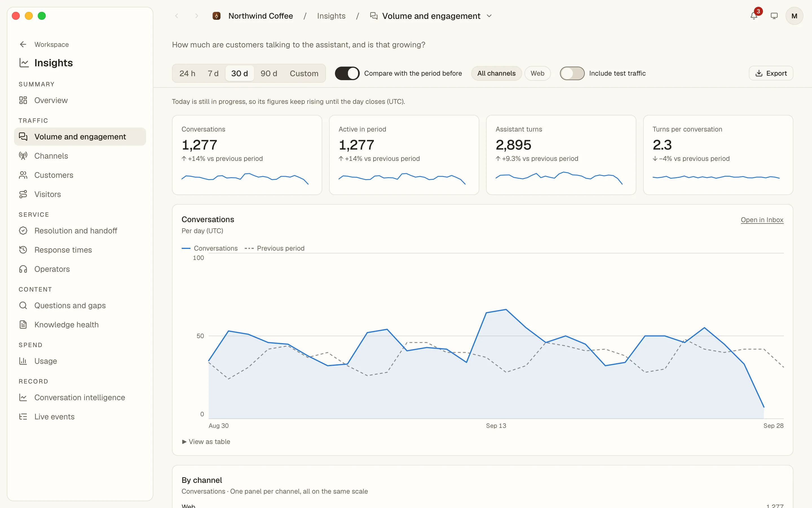Choose the Custom date range
Image resolution: width=812 pixels, height=508 pixels.
304,73
